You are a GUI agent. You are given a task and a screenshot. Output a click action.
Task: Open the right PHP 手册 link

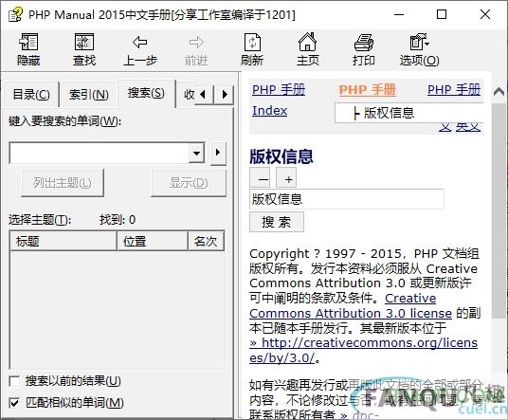click(454, 90)
